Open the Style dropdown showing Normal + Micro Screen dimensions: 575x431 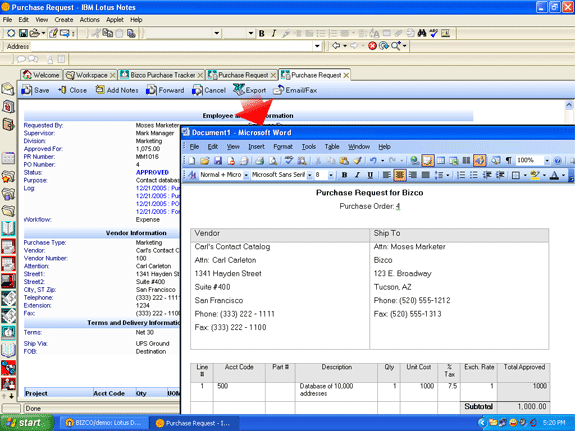pyautogui.click(x=246, y=175)
